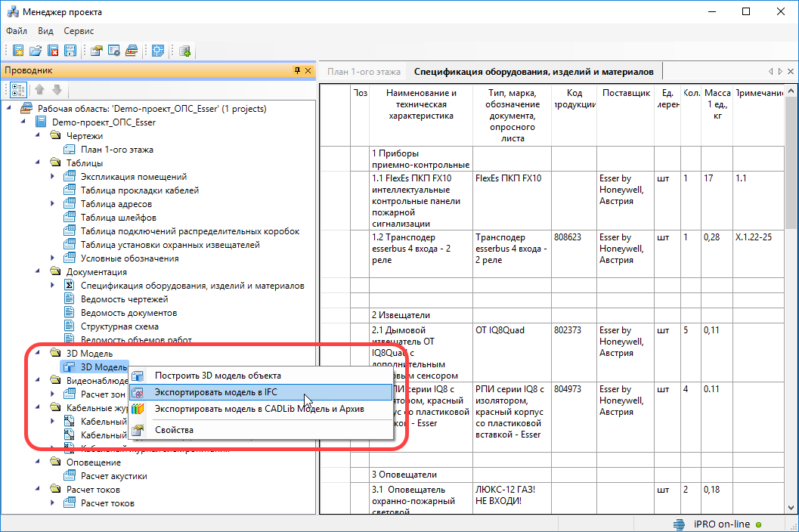Click the IFC export icon in context menu
799x532 pixels.
[x=138, y=392]
